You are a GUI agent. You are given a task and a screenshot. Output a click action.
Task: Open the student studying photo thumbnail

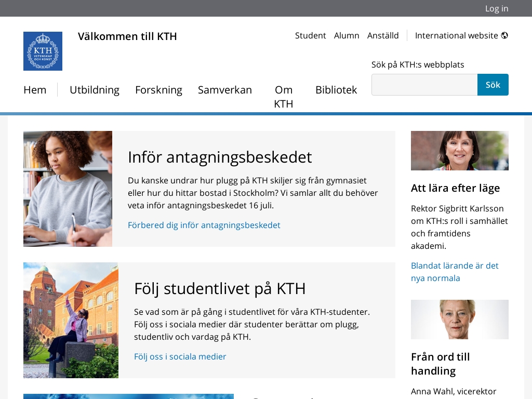pos(68,189)
